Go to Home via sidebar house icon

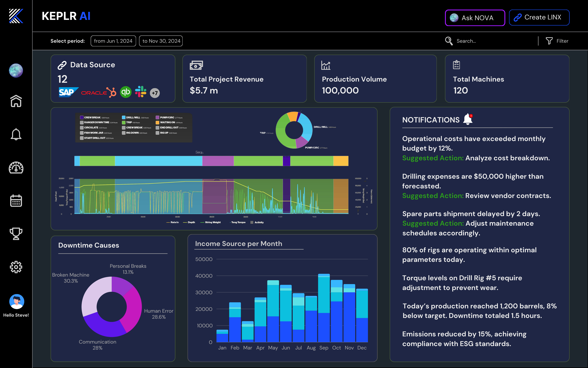(16, 101)
